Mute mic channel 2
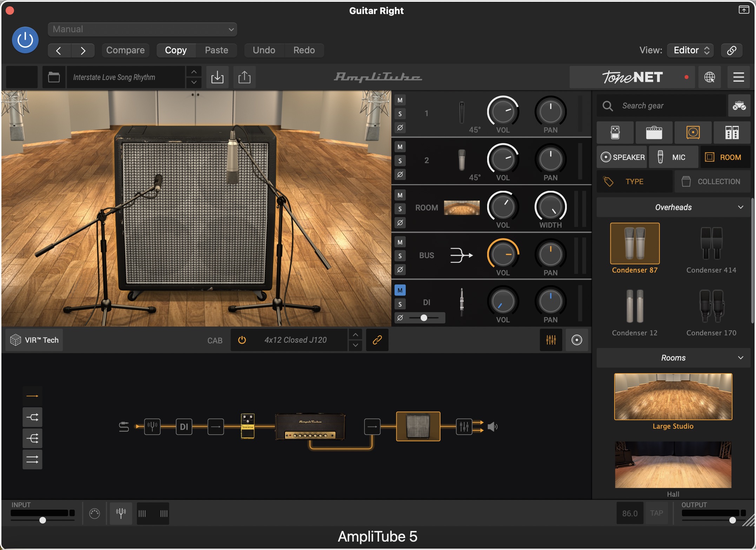Viewport: 756px width, 550px height. click(x=400, y=147)
